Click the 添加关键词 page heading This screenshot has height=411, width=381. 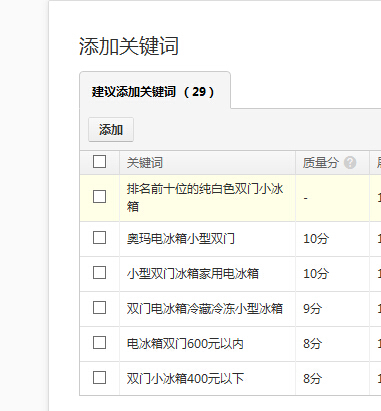pos(129,46)
